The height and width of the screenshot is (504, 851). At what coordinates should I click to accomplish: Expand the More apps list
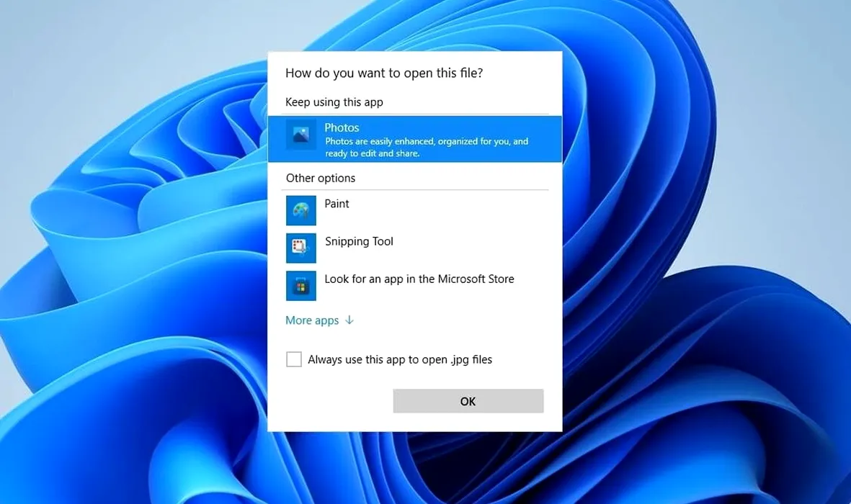click(319, 320)
